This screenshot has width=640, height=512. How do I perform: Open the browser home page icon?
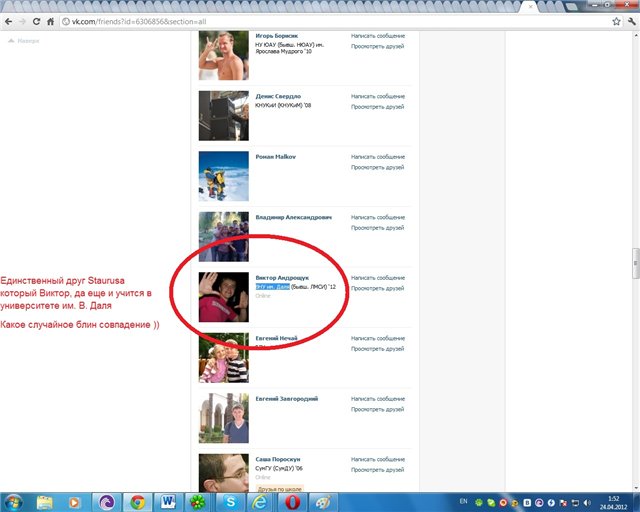(x=50, y=22)
